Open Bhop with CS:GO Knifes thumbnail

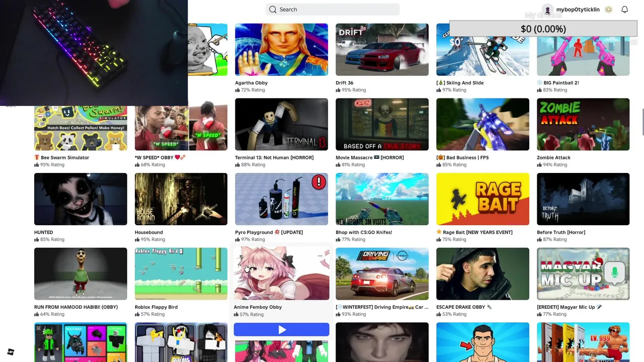point(382,199)
